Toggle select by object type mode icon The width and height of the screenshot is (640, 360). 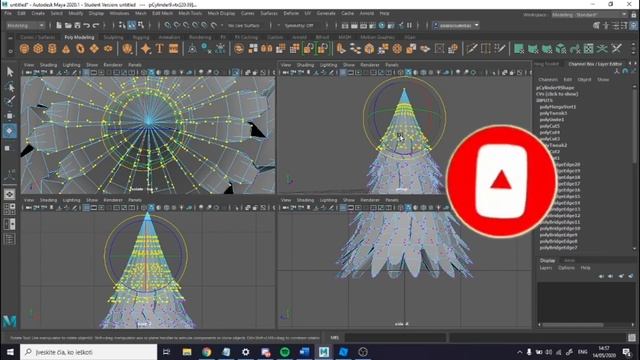click(x=131, y=25)
